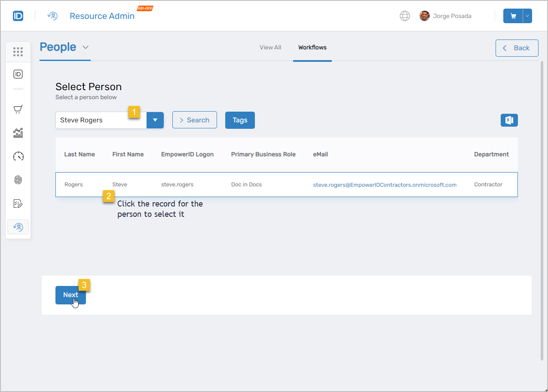Expand the People section dropdown
Viewport: 548px width, 392px height.
pyautogui.click(x=85, y=47)
